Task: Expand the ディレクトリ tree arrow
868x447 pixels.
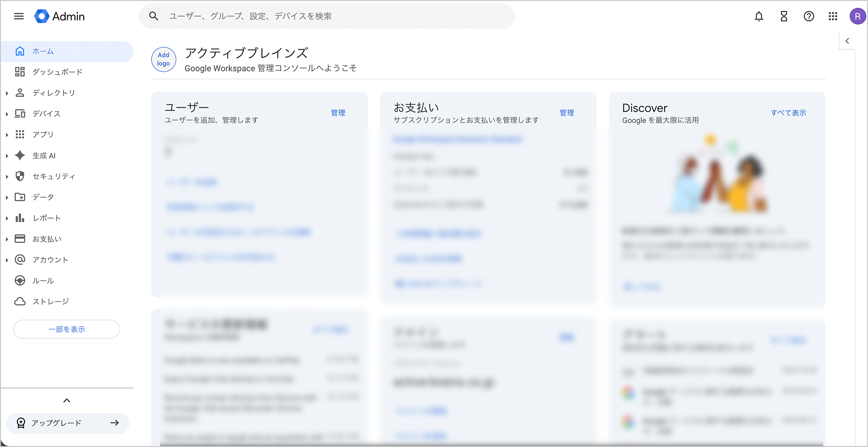Action: pyautogui.click(x=7, y=93)
